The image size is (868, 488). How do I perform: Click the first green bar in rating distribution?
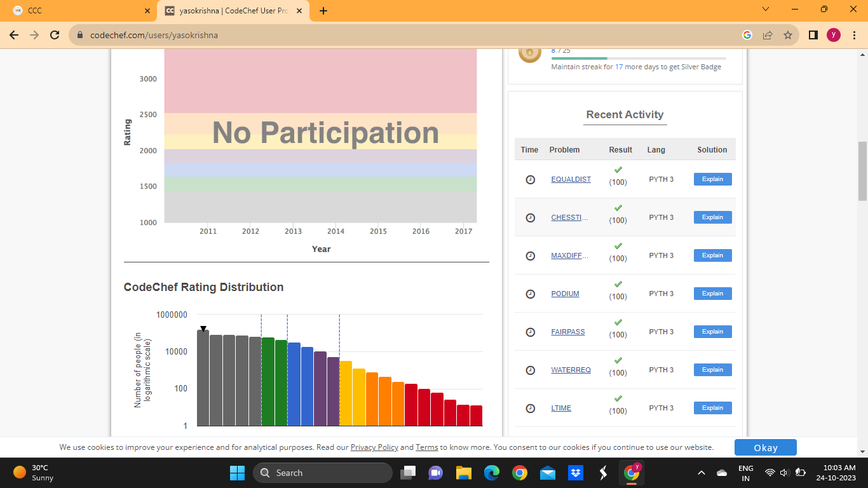(268, 382)
